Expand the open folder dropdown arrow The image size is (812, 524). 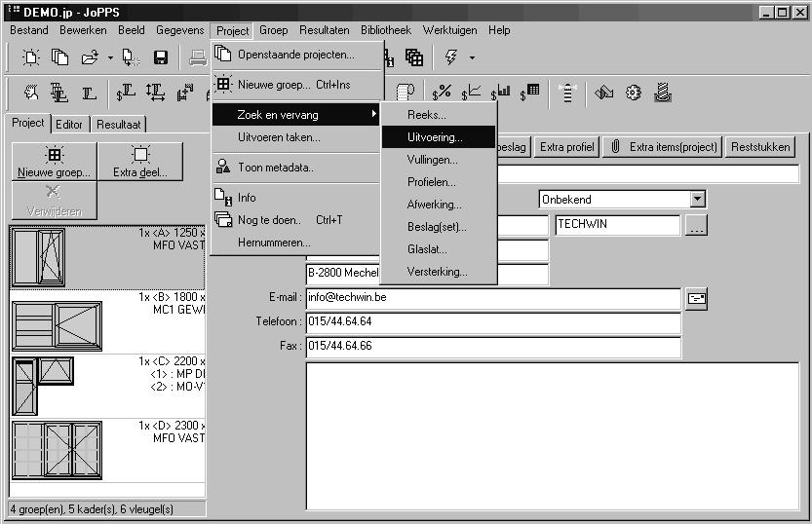pyautogui.click(x=110, y=57)
